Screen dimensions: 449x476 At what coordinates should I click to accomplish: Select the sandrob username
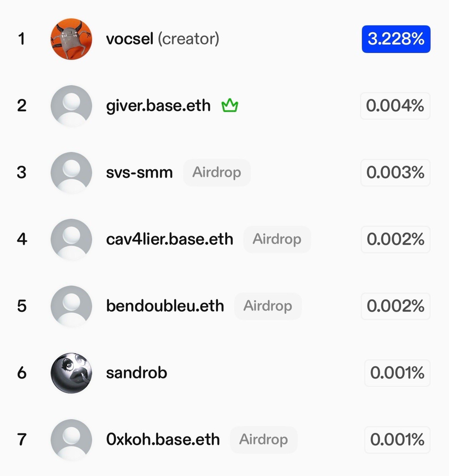136,373
